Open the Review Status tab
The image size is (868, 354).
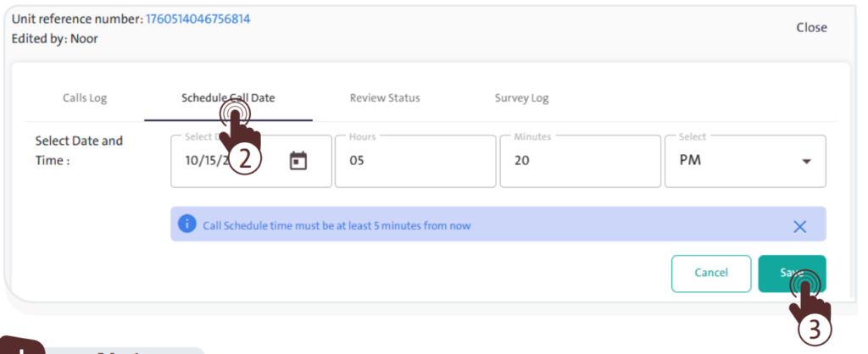384,98
